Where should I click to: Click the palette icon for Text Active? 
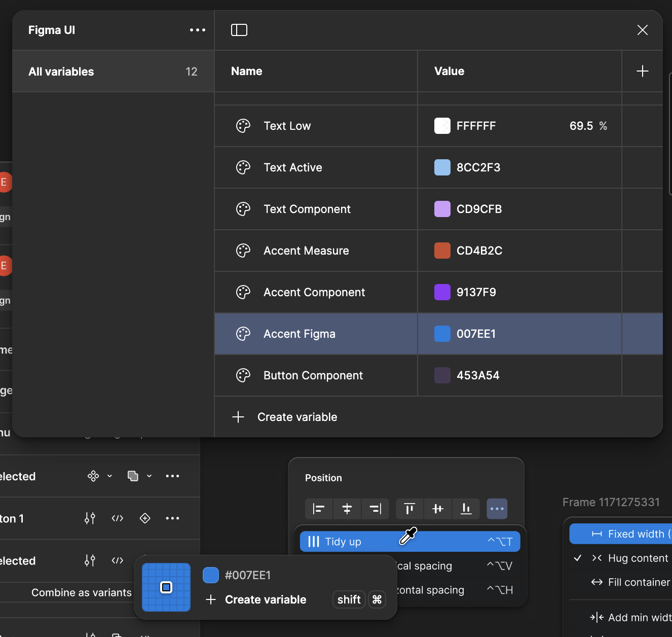point(243,167)
